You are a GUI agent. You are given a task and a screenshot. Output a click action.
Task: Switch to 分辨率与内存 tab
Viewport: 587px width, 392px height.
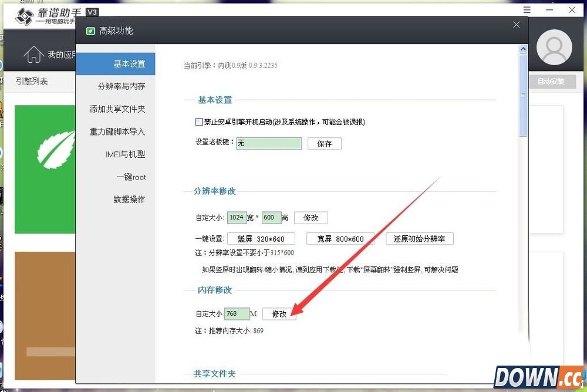tap(122, 86)
